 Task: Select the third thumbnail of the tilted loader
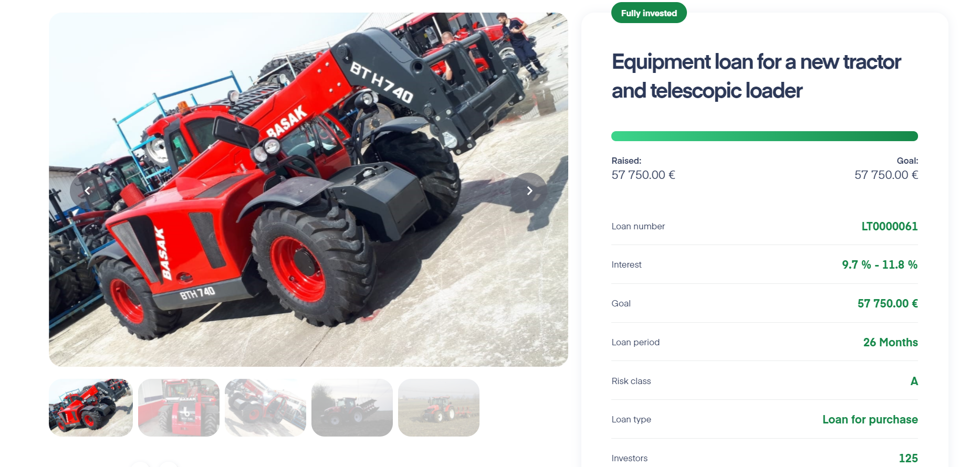pyautogui.click(x=265, y=408)
